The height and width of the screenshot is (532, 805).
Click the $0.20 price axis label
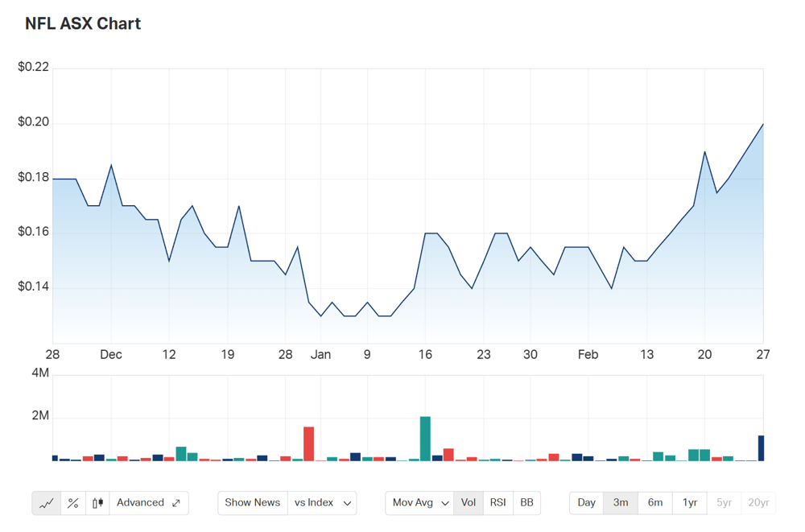coord(33,122)
